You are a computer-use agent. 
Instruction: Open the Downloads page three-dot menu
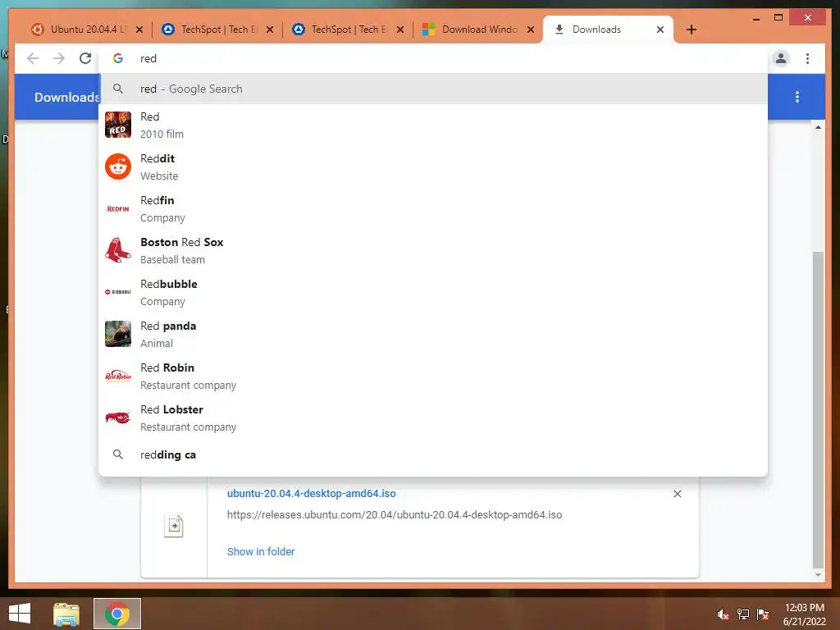point(797,97)
